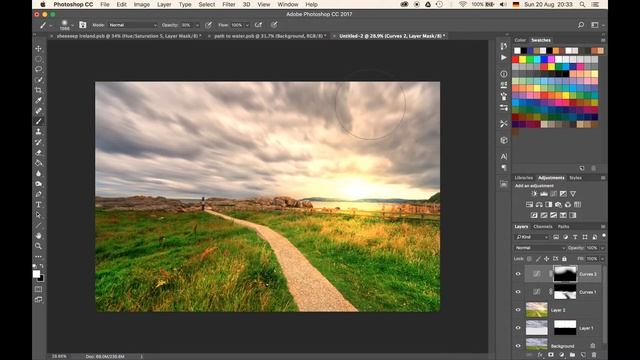Toggle pressure for opacity button
This screenshot has height=360, width=640.
[x=209, y=25]
